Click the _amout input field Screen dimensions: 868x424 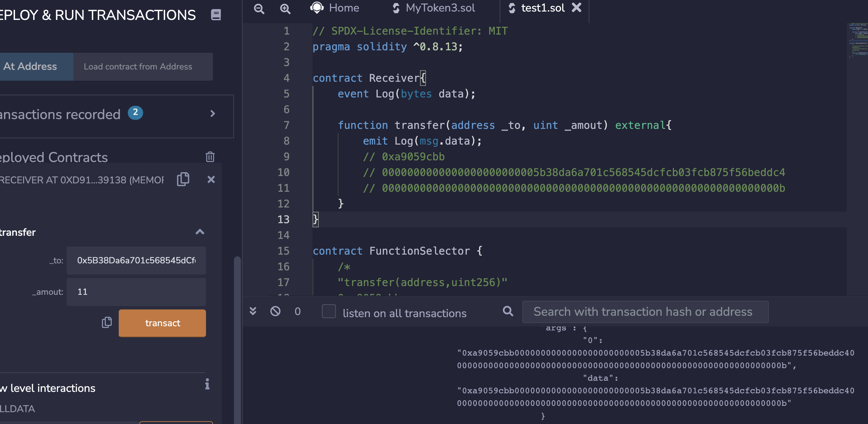(x=136, y=292)
